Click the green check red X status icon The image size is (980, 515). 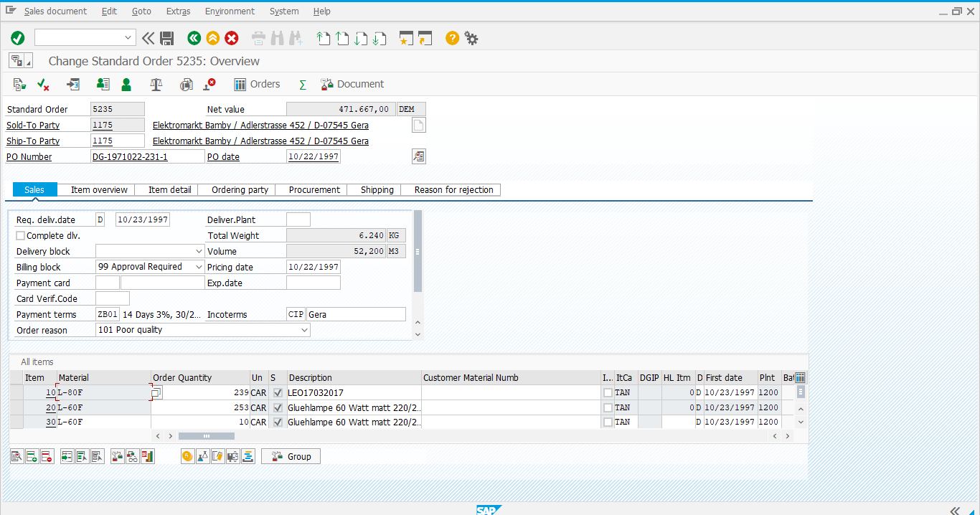[43, 84]
